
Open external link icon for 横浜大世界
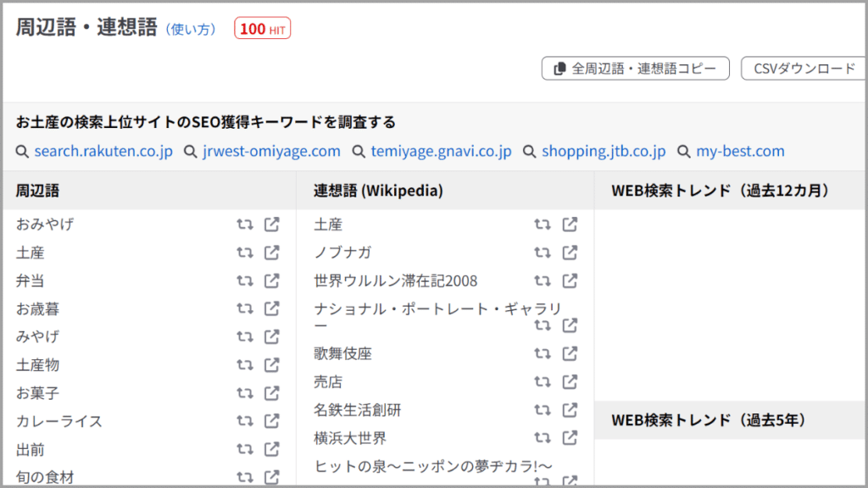[570, 438]
